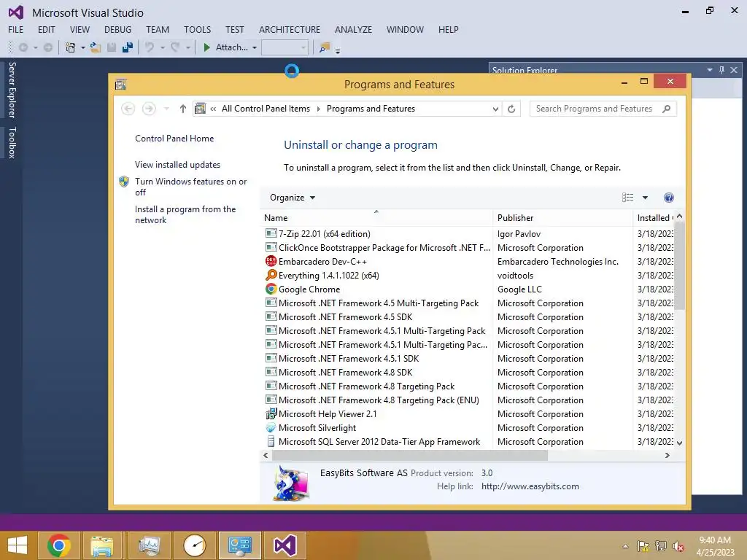Select the Microsoft Silverlight program icon
Screen dimensions: 747x560
[271, 427]
